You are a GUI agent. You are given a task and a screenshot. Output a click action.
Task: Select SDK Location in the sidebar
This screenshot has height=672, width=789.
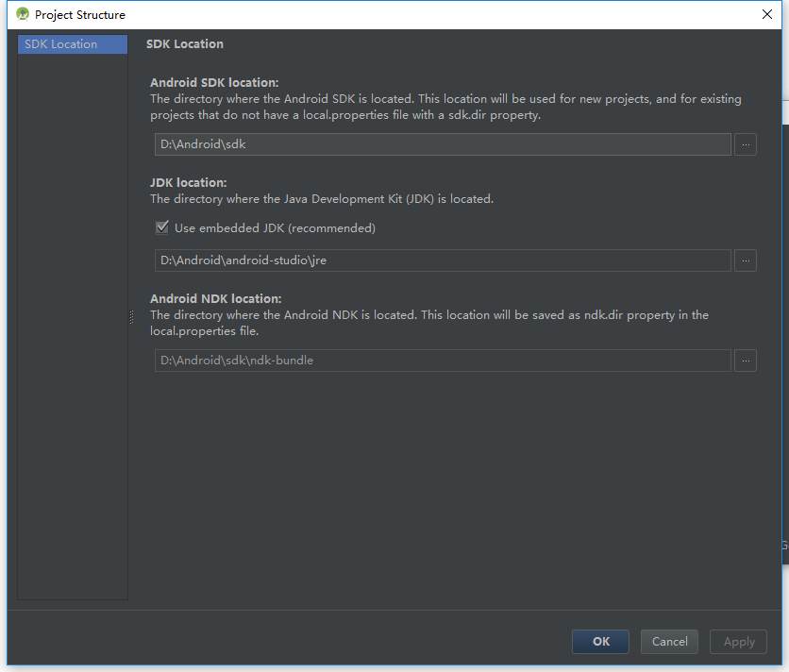pyautogui.click(x=73, y=44)
